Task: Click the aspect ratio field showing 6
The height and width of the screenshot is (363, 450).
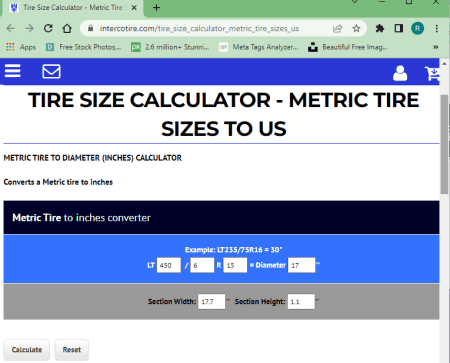Action: pyautogui.click(x=202, y=265)
